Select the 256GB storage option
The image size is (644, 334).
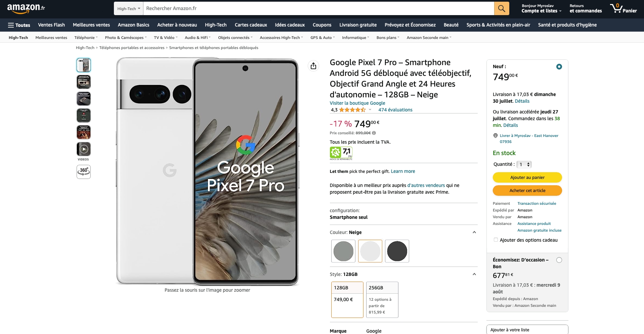(382, 299)
